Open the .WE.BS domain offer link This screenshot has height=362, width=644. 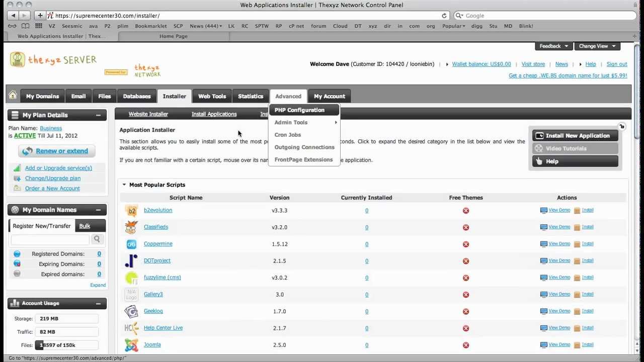click(568, 75)
